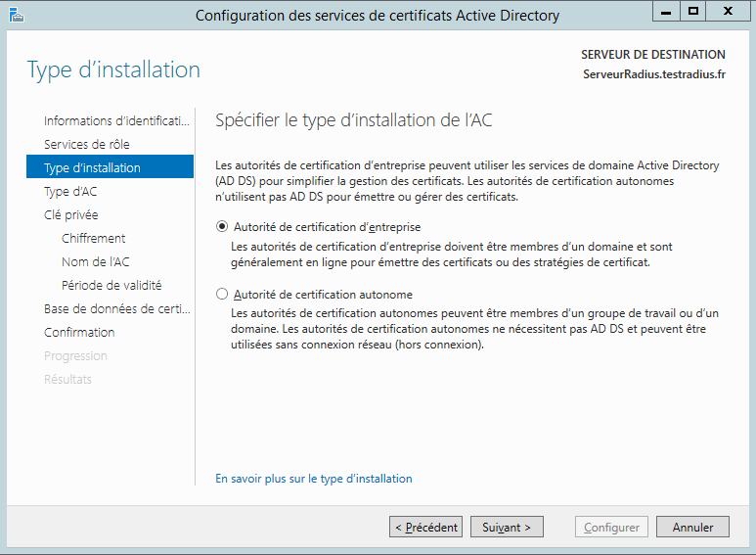Open the Chiffrement sub-step
The height and width of the screenshot is (555, 756).
pos(94,239)
